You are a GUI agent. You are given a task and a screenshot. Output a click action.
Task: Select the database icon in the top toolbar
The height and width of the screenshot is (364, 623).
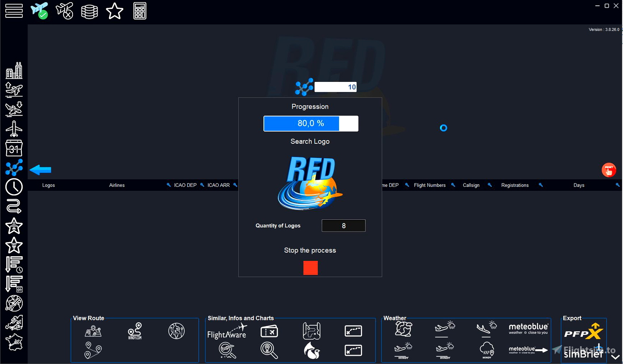pos(89,11)
